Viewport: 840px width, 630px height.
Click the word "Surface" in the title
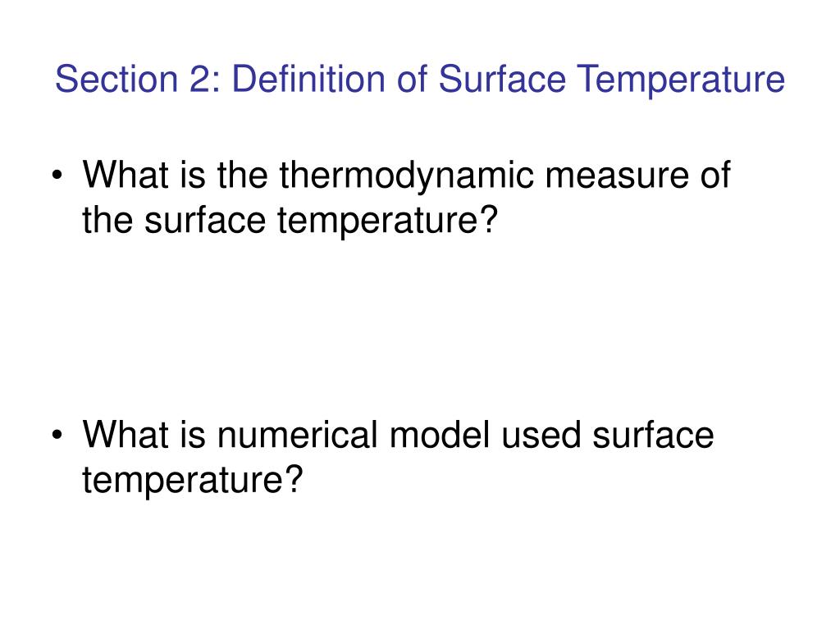tap(502, 80)
